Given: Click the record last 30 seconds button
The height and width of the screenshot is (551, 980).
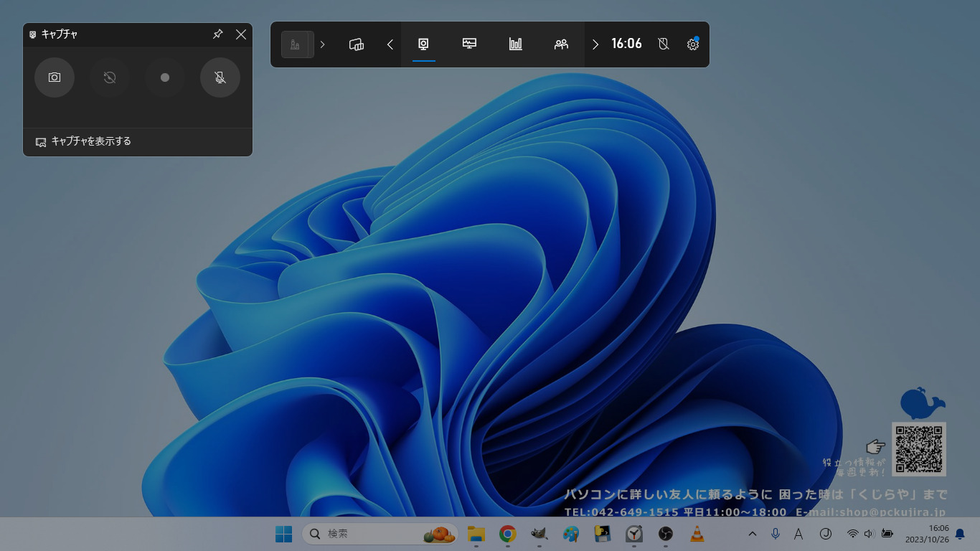Looking at the screenshot, I should [x=110, y=77].
